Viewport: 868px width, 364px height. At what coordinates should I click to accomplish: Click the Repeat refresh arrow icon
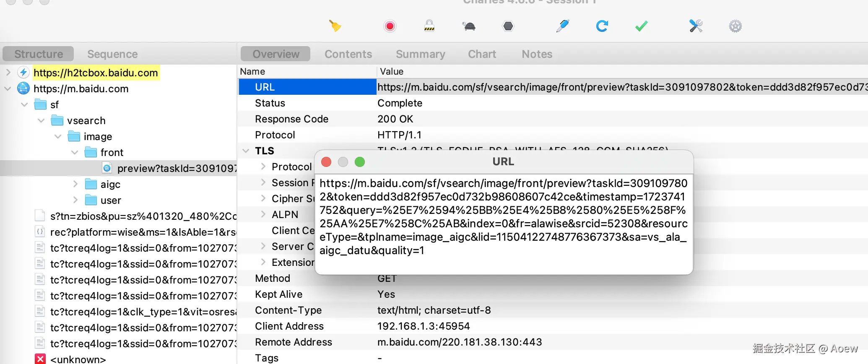(602, 26)
